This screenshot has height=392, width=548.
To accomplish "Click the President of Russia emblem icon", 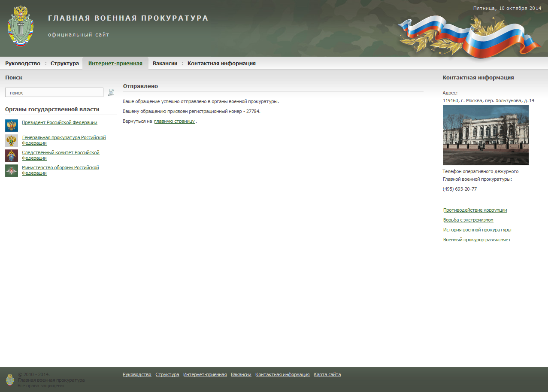I will tap(12, 125).
